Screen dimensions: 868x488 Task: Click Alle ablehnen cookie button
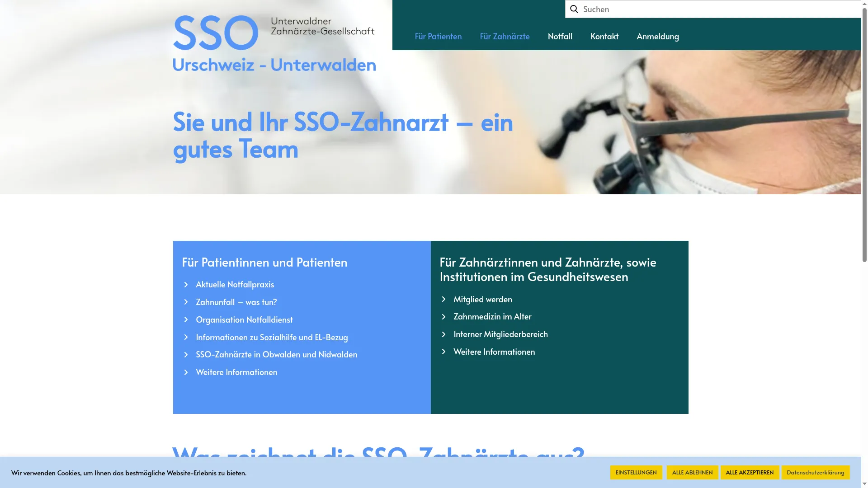pos(692,473)
